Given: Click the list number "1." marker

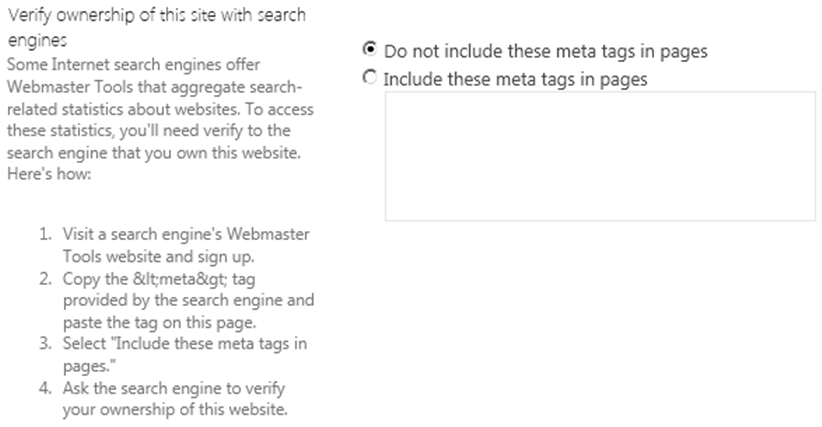Looking at the screenshot, I should 46,234.
